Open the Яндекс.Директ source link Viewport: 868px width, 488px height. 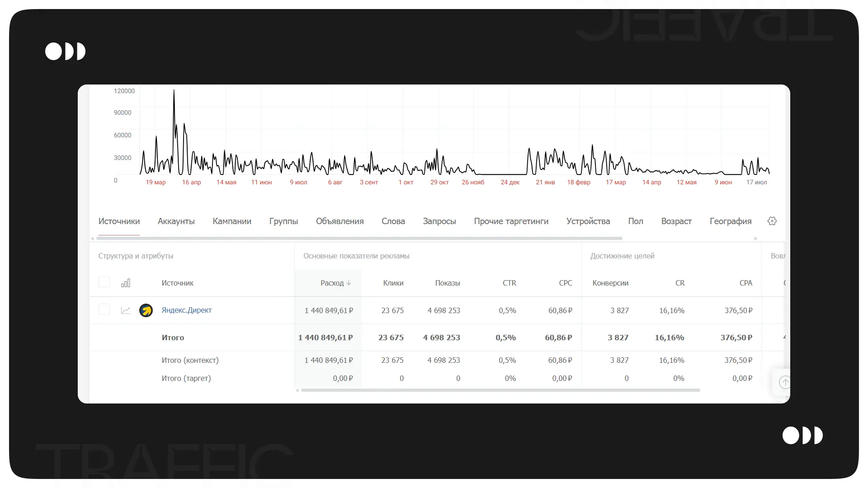[186, 310]
